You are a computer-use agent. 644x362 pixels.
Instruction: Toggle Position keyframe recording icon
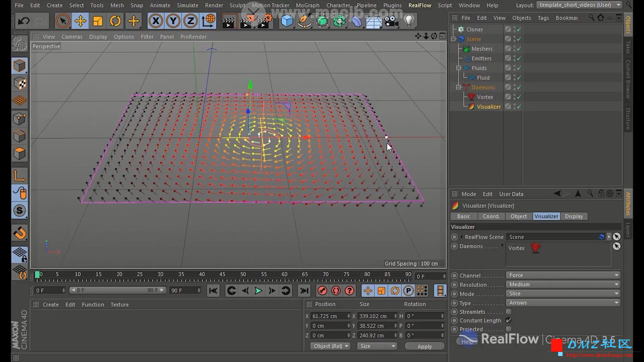click(368, 291)
